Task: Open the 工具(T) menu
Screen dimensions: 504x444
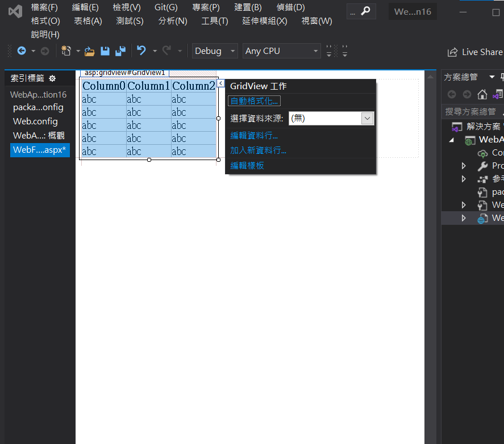Action: coord(215,21)
